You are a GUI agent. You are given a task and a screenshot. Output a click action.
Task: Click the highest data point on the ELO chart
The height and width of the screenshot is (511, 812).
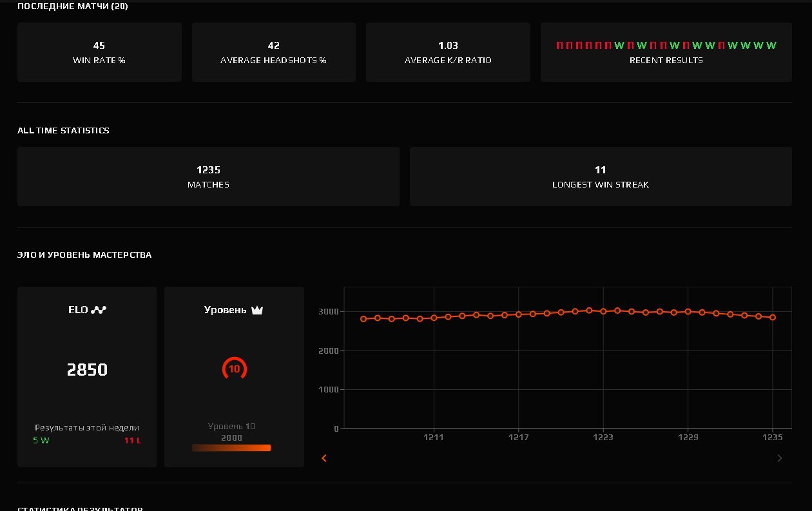pyautogui.click(x=590, y=310)
